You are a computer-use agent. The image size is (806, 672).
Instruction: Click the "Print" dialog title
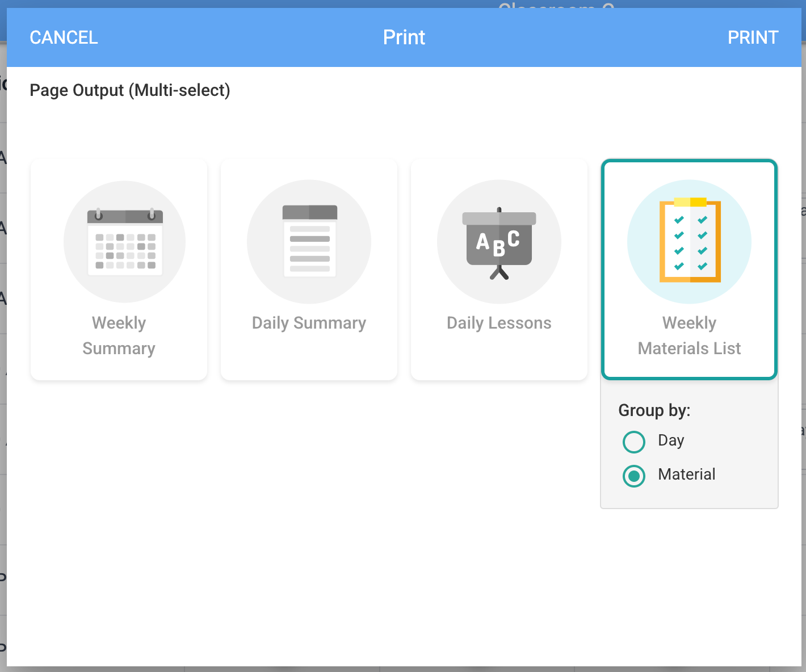(404, 37)
